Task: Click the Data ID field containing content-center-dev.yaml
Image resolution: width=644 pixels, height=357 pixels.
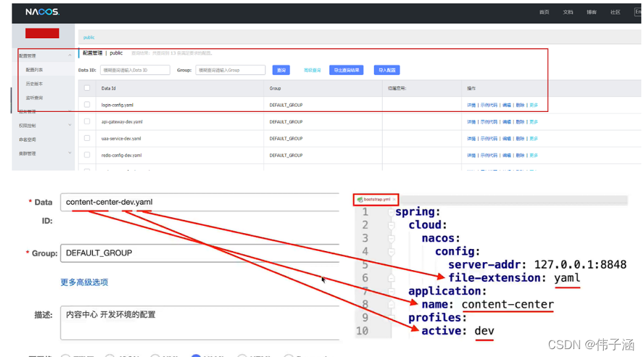Action: tap(200, 202)
